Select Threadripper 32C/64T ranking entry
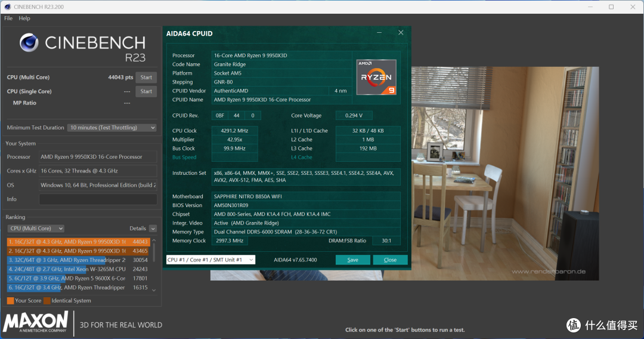The width and height of the screenshot is (644, 339). (78, 260)
